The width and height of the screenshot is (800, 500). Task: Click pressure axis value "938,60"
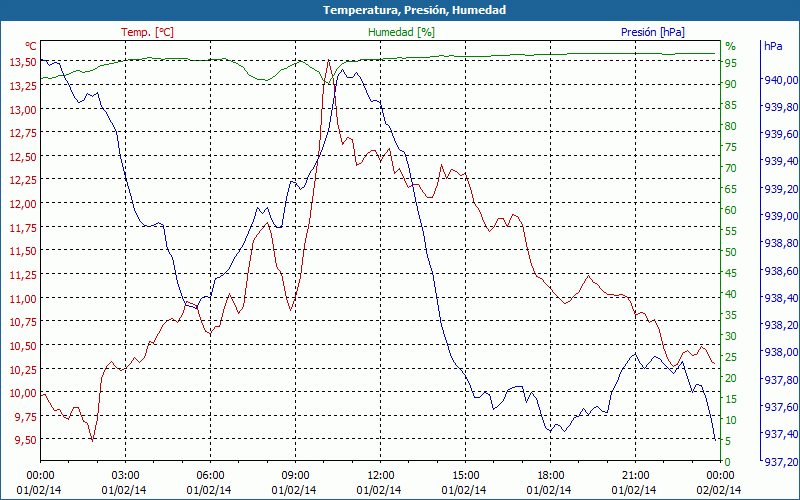pos(781,270)
